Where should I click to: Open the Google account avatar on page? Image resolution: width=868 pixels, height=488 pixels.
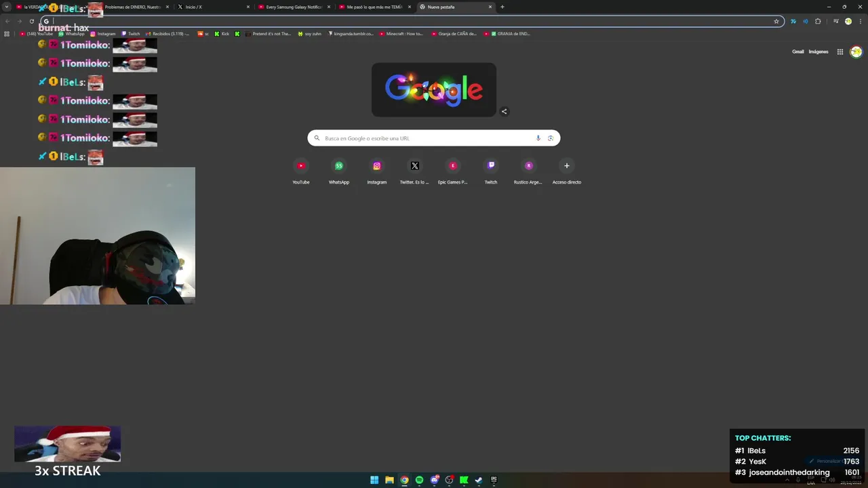tap(856, 52)
